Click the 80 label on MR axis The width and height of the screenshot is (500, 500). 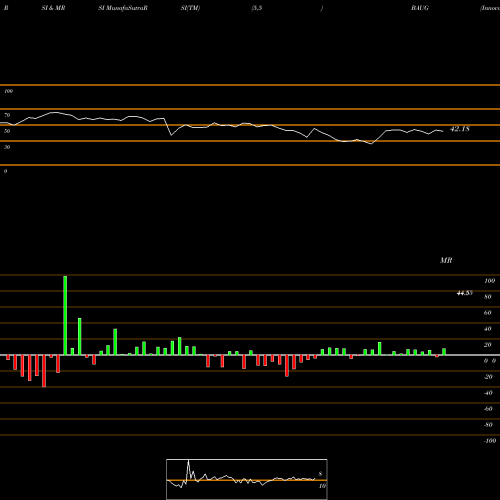pyautogui.click(x=488, y=297)
